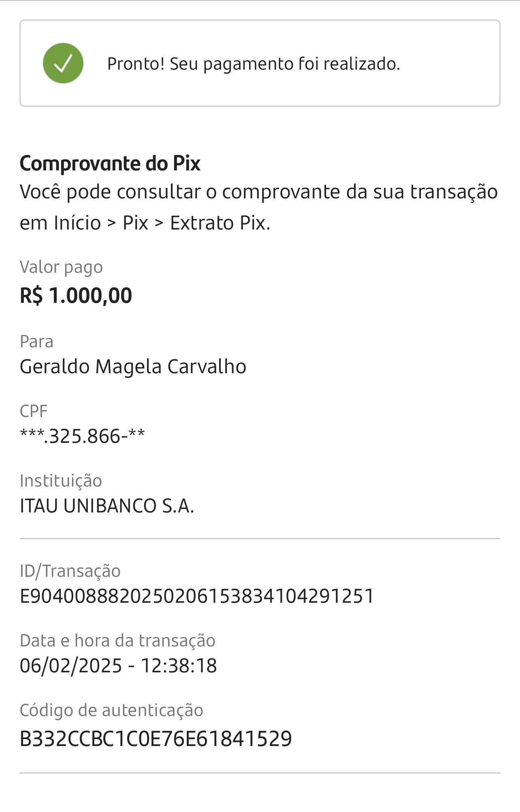Click the ID/Transação label
520x812 pixels.
(x=70, y=571)
